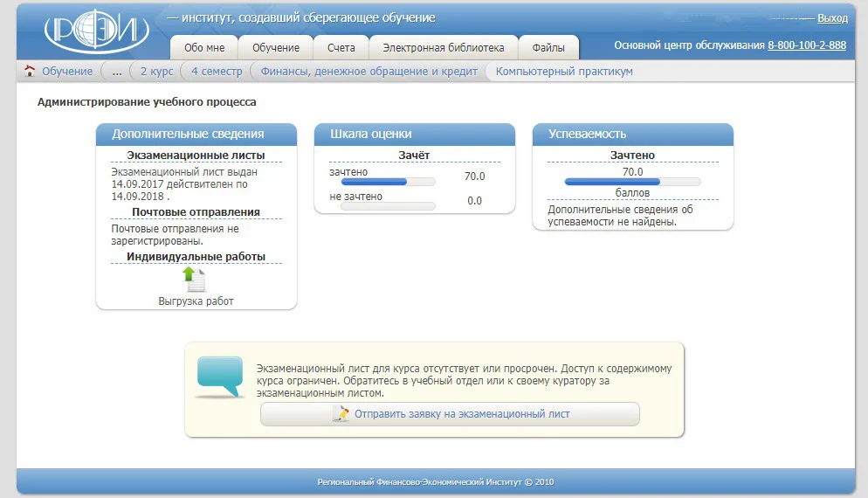Click the home icon in breadcrumb

click(30, 71)
